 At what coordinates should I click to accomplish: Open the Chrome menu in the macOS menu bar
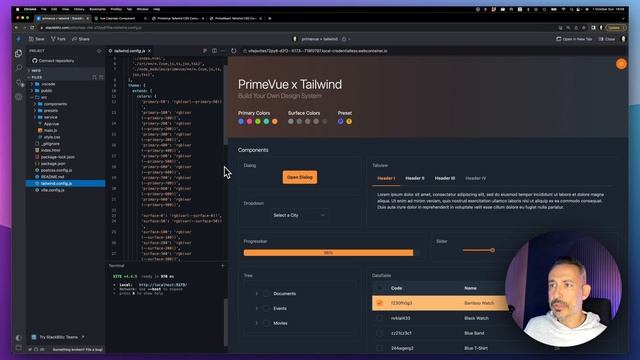pos(30,9)
